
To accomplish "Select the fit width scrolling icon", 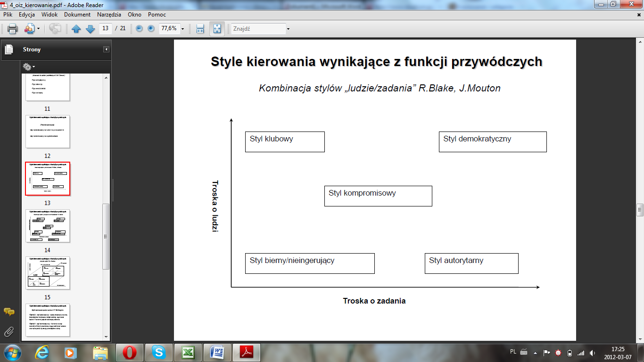I will 200,29.
